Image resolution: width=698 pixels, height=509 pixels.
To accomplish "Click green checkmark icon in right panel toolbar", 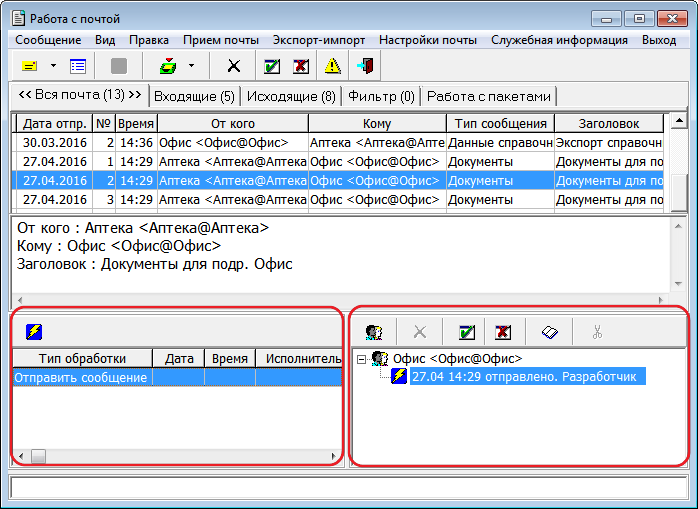I will click(467, 332).
